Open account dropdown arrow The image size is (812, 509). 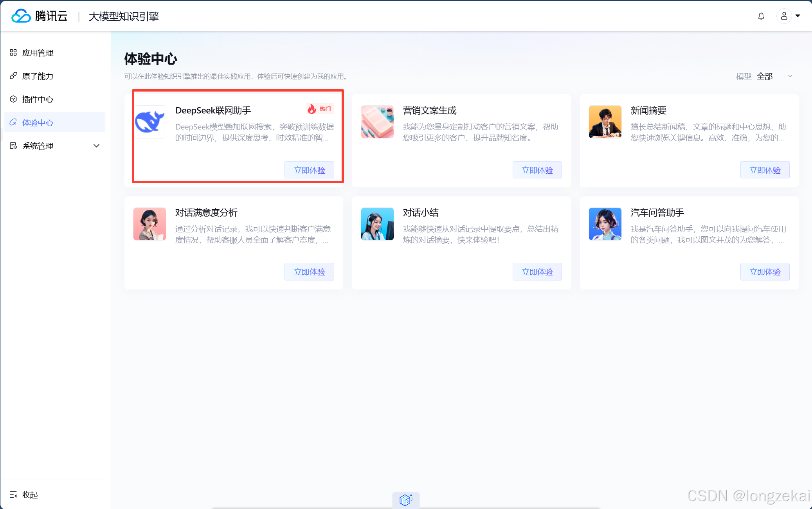coord(798,16)
